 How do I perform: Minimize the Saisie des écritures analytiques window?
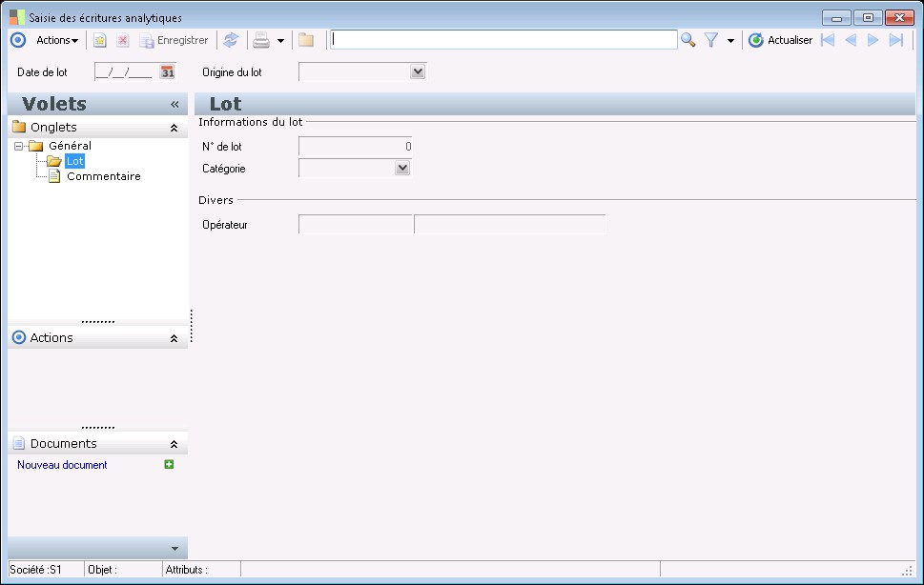pos(836,18)
